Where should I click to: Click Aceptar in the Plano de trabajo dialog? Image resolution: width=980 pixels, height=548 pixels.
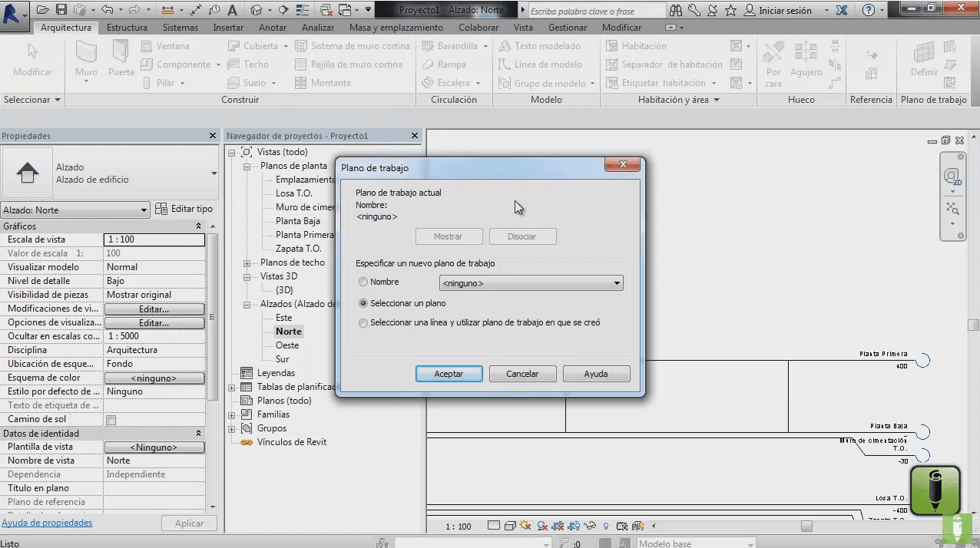pyautogui.click(x=449, y=374)
